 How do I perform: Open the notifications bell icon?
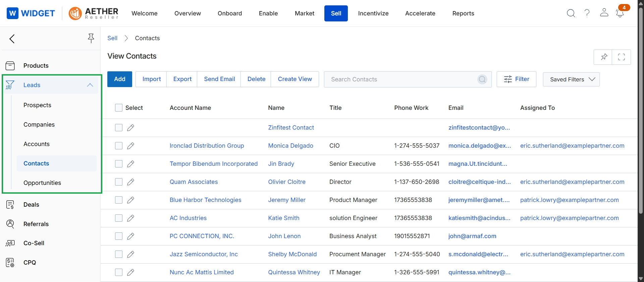point(620,13)
